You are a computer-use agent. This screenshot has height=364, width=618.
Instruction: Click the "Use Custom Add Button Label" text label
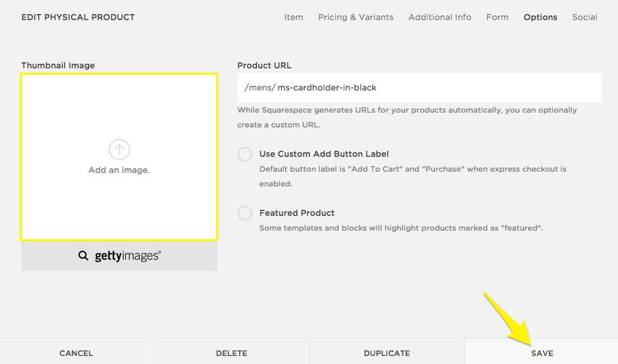(324, 154)
